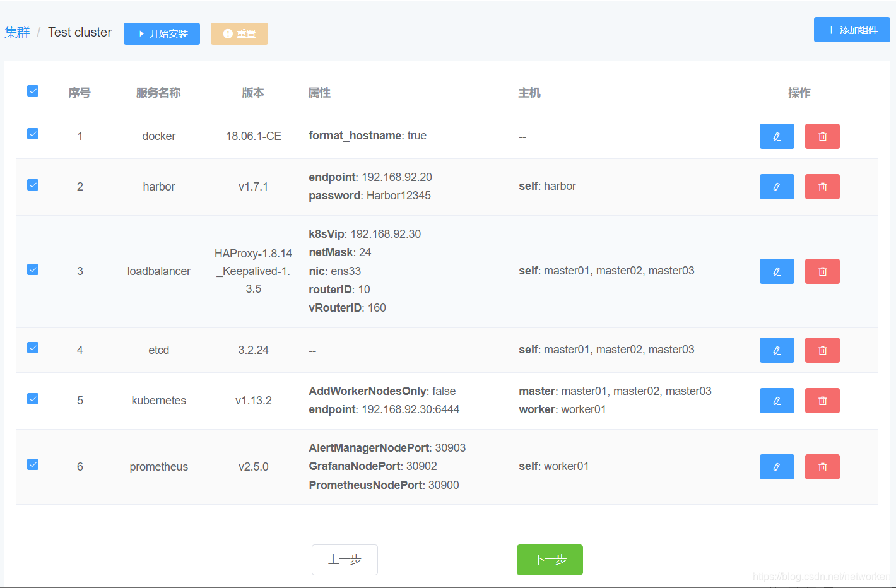This screenshot has width=896, height=588.
Task: Uncheck the kubernetes row checkbox
Action: (x=33, y=399)
